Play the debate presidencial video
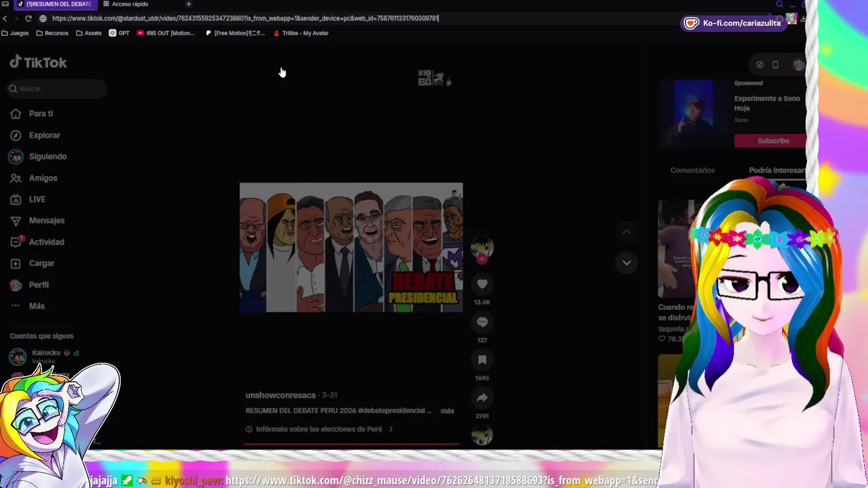868x488 pixels. 351,247
